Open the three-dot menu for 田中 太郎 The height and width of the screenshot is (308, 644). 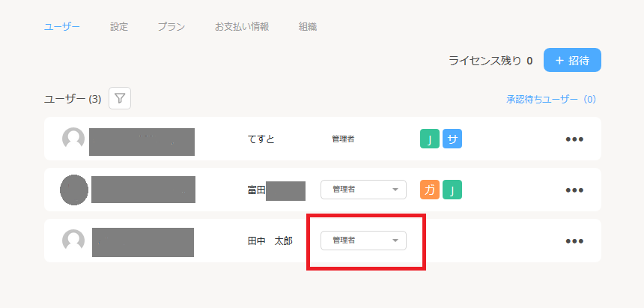(x=574, y=241)
